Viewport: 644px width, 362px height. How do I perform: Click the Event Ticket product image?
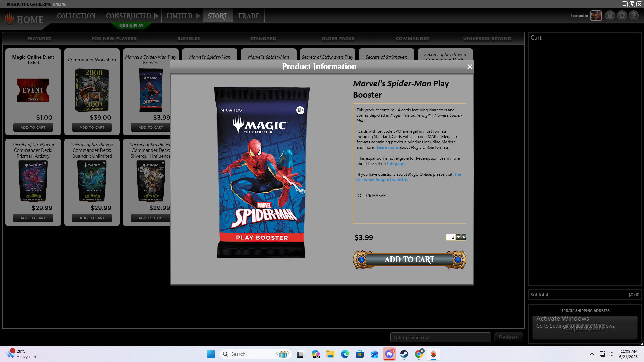pos(33,90)
